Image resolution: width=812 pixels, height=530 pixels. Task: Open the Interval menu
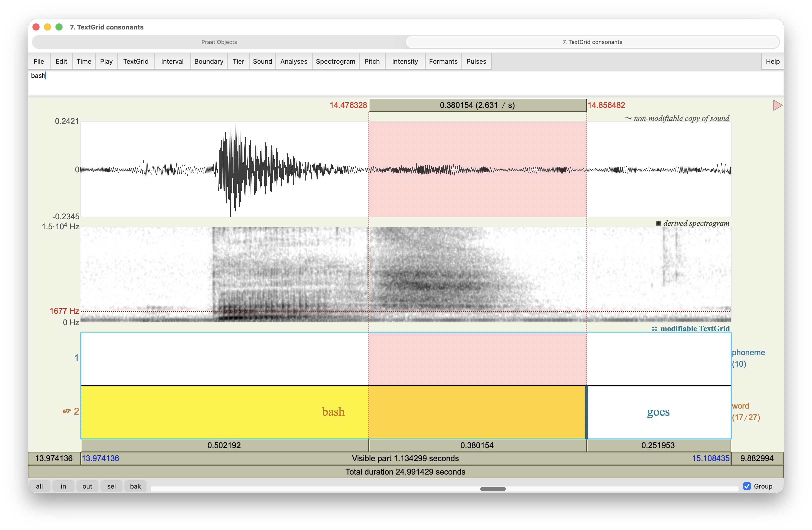coord(172,61)
